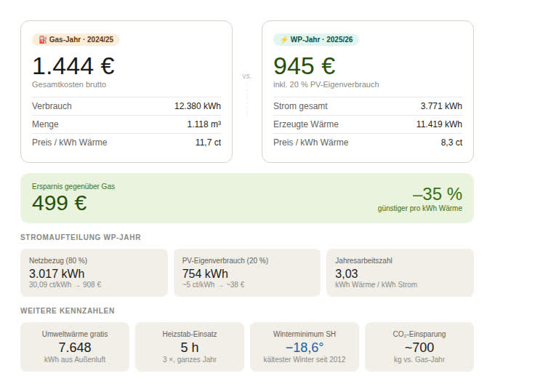535x392 pixels.
Task: Click the kg vs. Gas-Jahr caption
Action: point(419,359)
